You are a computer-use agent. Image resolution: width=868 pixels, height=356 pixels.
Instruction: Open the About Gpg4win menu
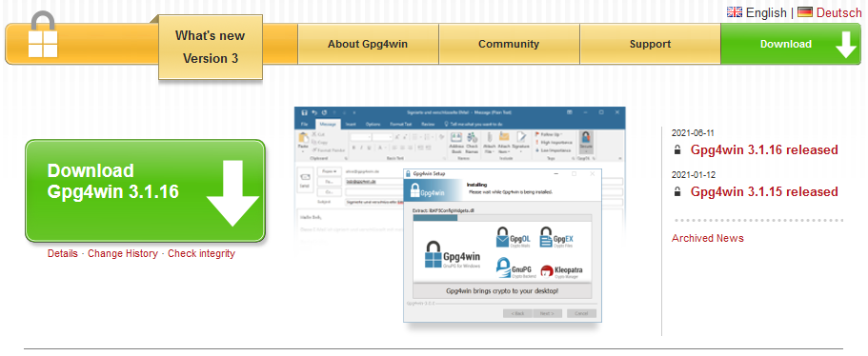pyautogui.click(x=368, y=44)
